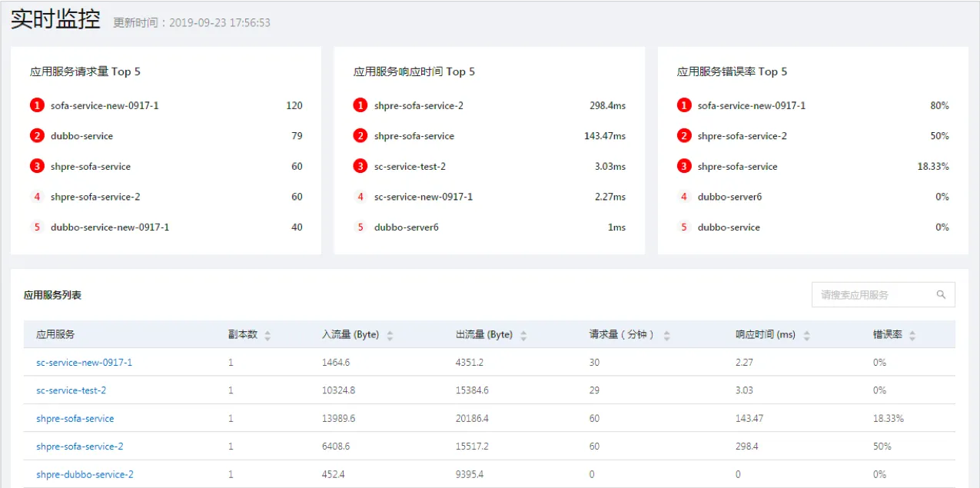Click sc-service-test-2 in 响应时间 Top 5

tap(410, 166)
